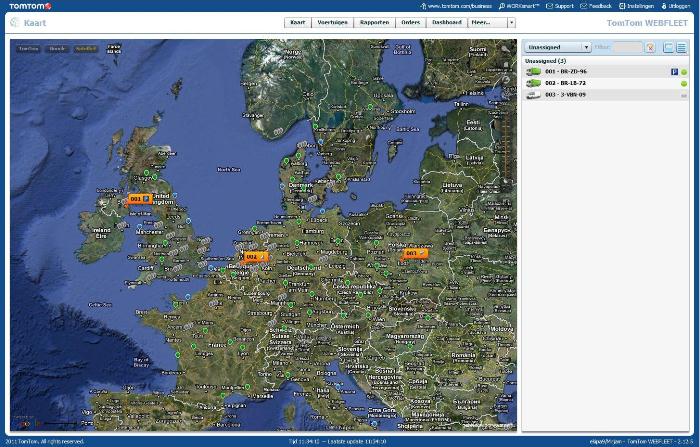The width and height of the screenshot is (700, 447).
Task: Switch to the compact panel view icon
Action: tap(668, 47)
